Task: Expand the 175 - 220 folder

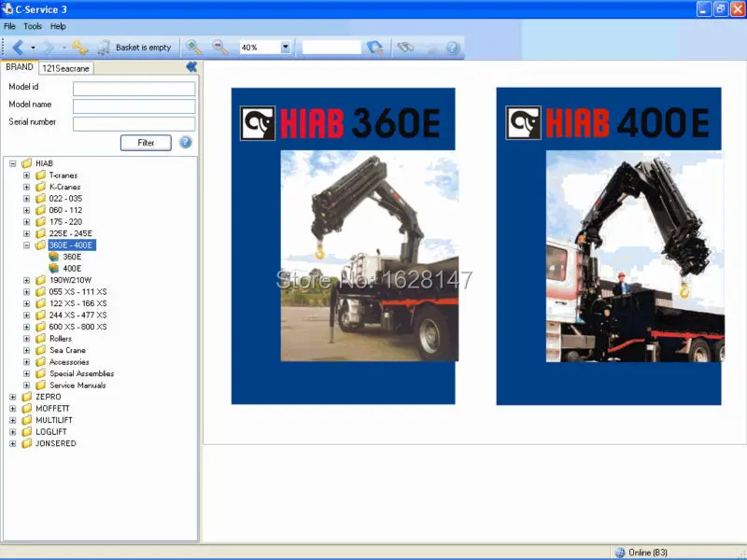Action: pos(27,222)
